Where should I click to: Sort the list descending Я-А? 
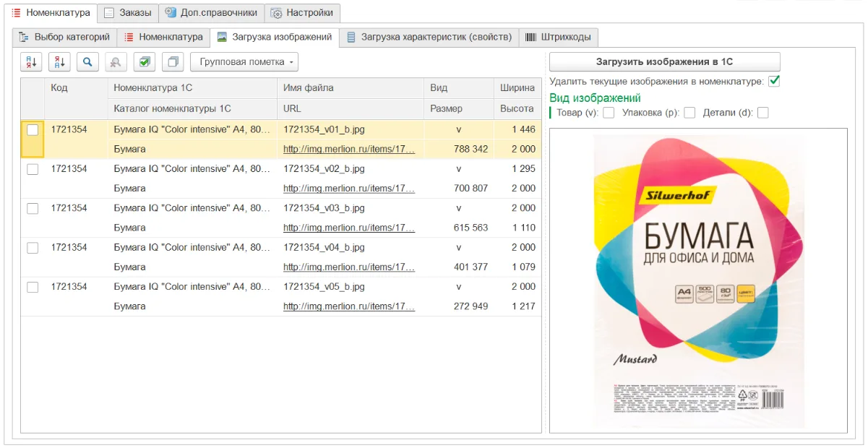[x=59, y=62]
